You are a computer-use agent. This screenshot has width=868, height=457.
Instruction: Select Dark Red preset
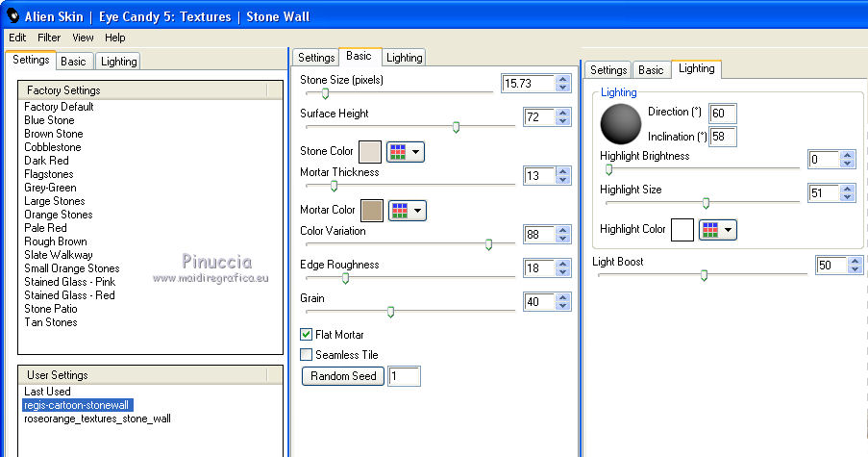pyautogui.click(x=46, y=161)
